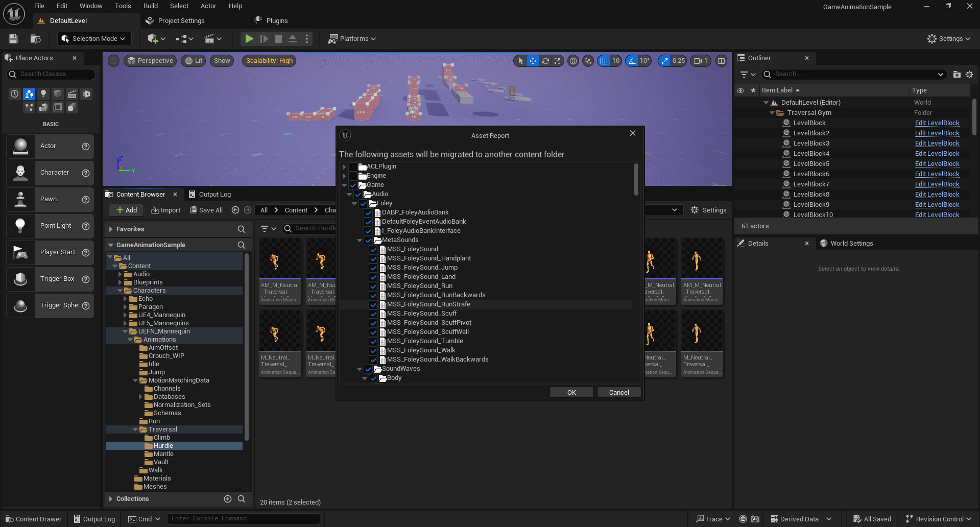
Task: Add a new collection with plus icon
Action: pos(228,499)
